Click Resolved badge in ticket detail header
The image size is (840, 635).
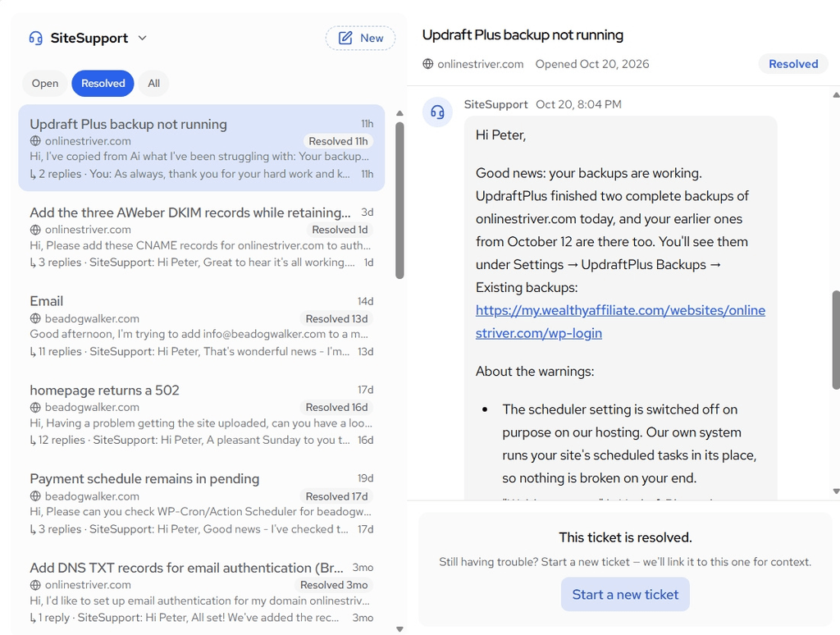793,64
